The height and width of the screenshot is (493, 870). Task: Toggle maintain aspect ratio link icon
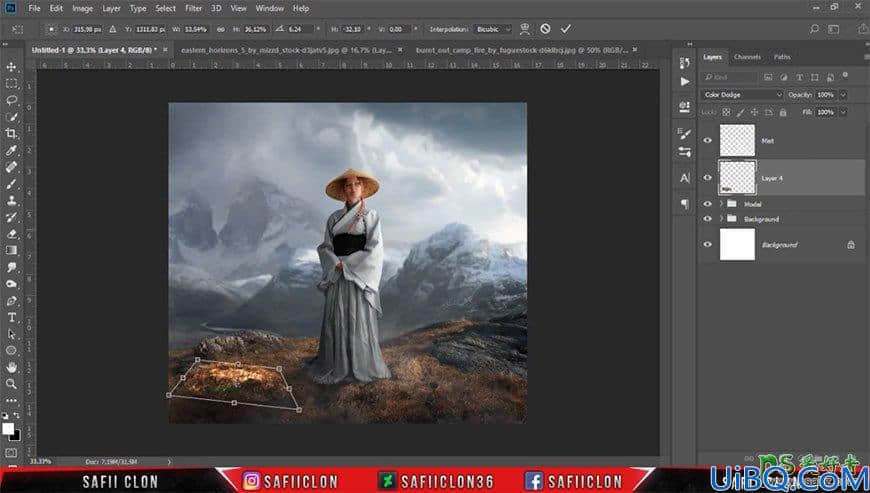tap(221, 29)
